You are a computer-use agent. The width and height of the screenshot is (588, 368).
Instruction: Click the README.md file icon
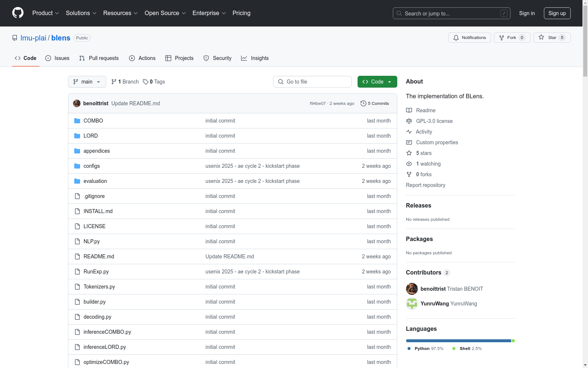77,256
